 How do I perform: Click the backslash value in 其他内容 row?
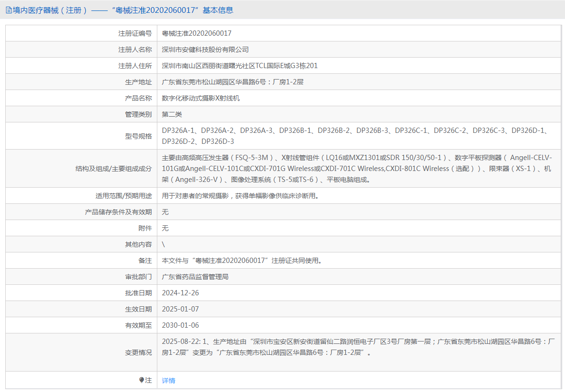click(x=164, y=244)
